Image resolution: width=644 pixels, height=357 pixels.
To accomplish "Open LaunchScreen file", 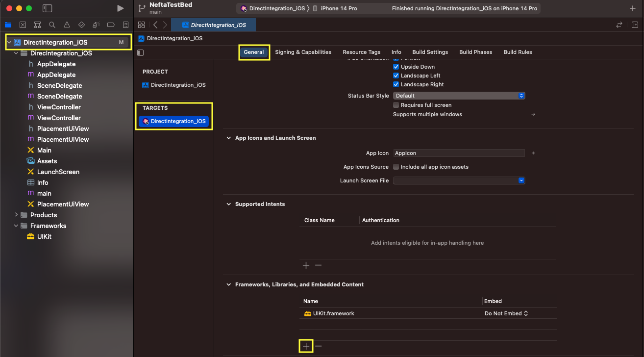I will pyautogui.click(x=58, y=172).
